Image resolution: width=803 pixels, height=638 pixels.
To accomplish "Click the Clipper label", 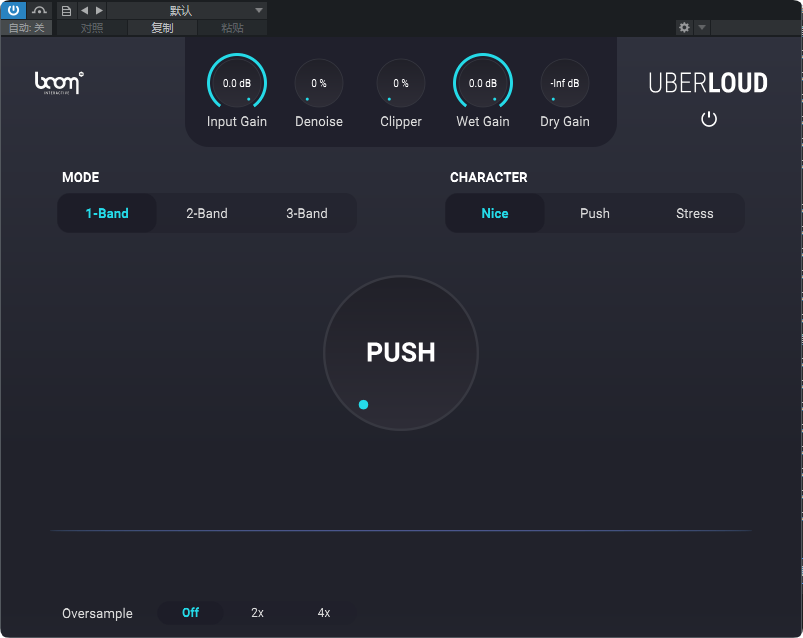I will pos(400,121).
